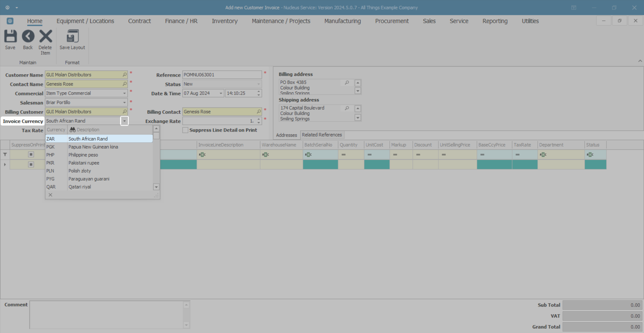This screenshot has height=333, width=644.
Task: Open the Customer Name search magnifier
Action: point(124,75)
